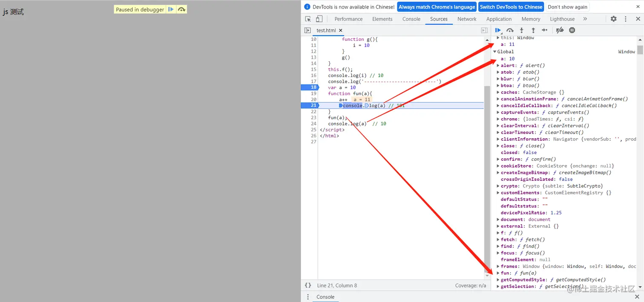Expand the customElements entry
The height and width of the screenshot is (302, 644).
pos(498,193)
